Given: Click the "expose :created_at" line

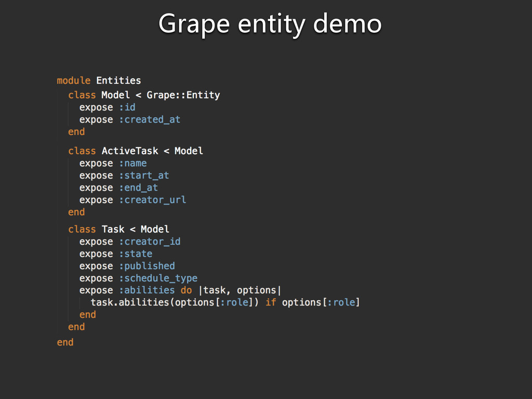Looking at the screenshot, I should coord(129,119).
